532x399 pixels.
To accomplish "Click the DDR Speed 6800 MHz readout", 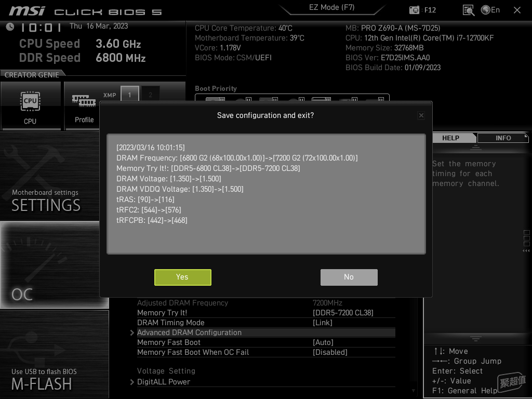I will coord(83,58).
